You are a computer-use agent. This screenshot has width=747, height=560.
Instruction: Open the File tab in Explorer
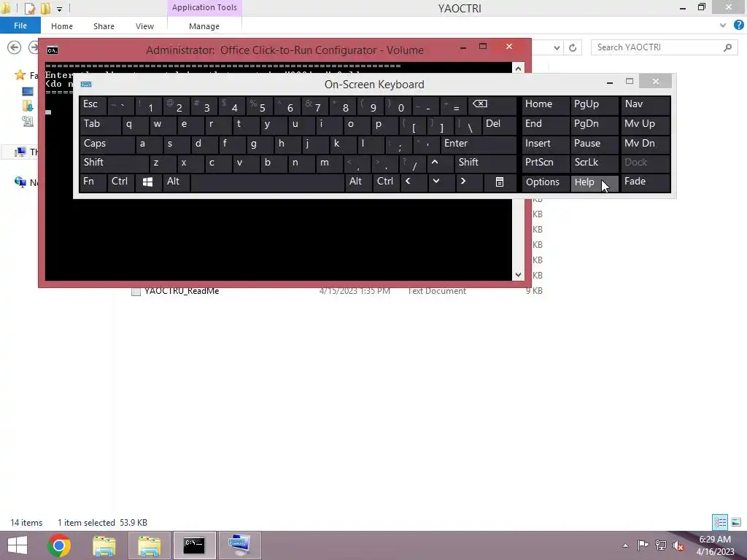(x=20, y=26)
